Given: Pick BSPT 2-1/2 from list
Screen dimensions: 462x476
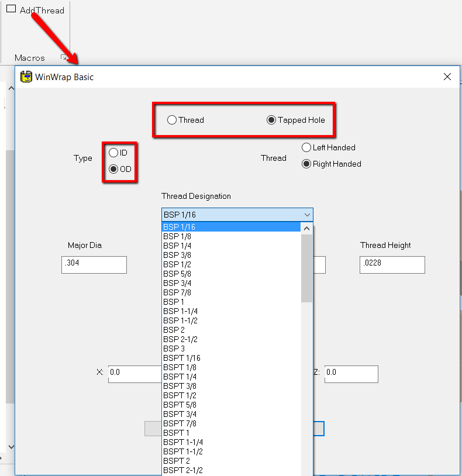Looking at the screenshot, I should pos(232,471).
